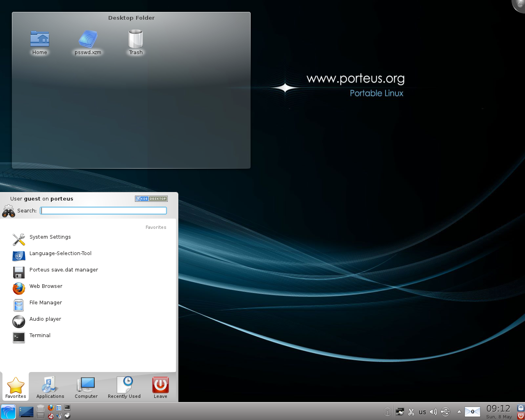
Task: Launch the red flame burner icon in panel
Action: point(50,416)
